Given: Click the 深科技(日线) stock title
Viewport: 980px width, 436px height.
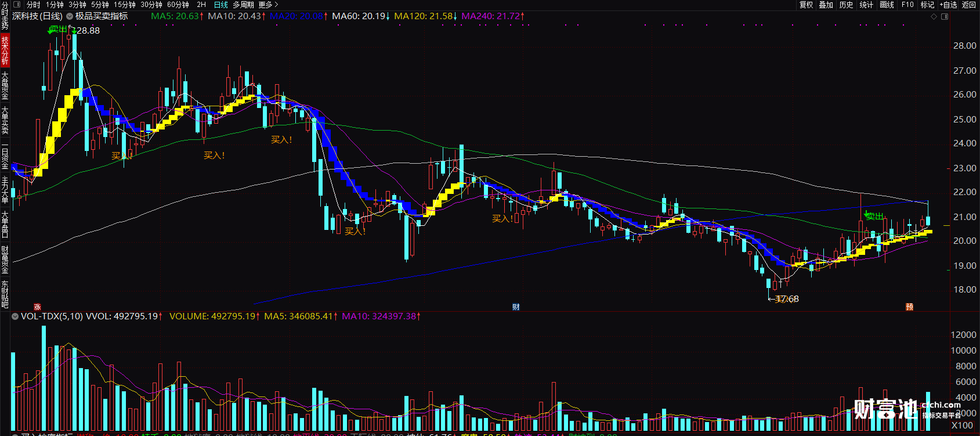Looking at the screenshot, I should pyautogui.click(x=37, y=16).
